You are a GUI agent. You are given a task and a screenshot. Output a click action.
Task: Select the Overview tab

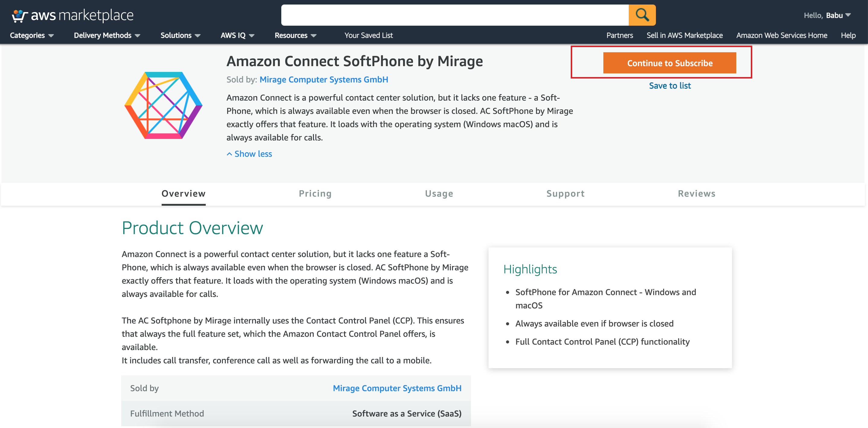tap(183, 193)
